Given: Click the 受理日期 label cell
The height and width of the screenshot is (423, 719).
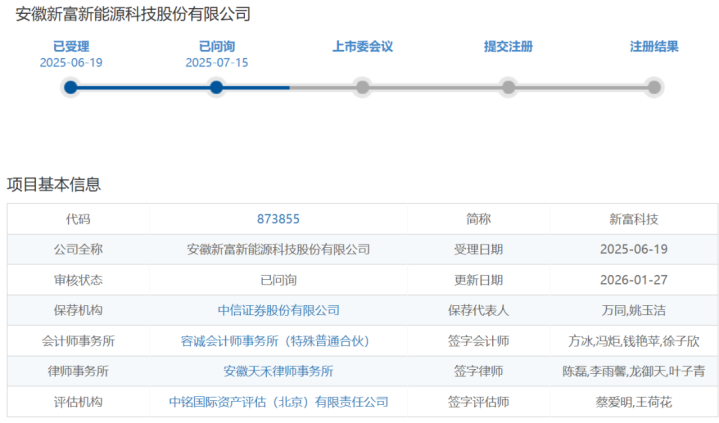Looking at the screenshot, I should tap(478, 249).
